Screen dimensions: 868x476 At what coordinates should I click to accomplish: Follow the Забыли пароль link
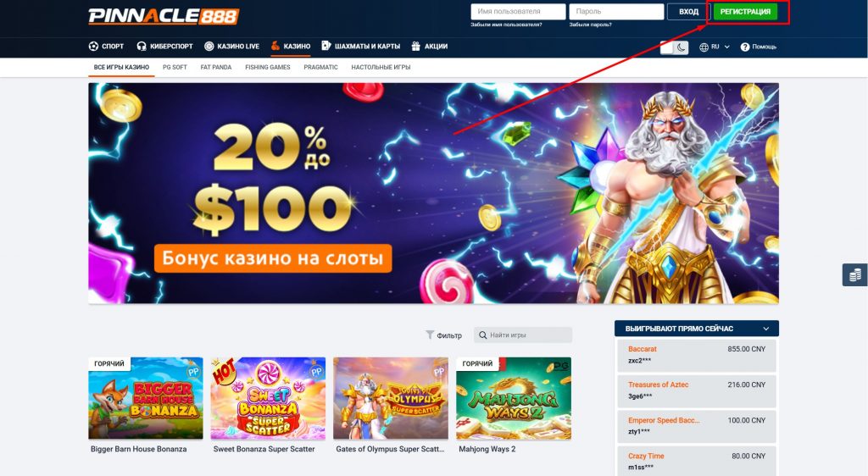pyautogui.click(x=591, y=25)
